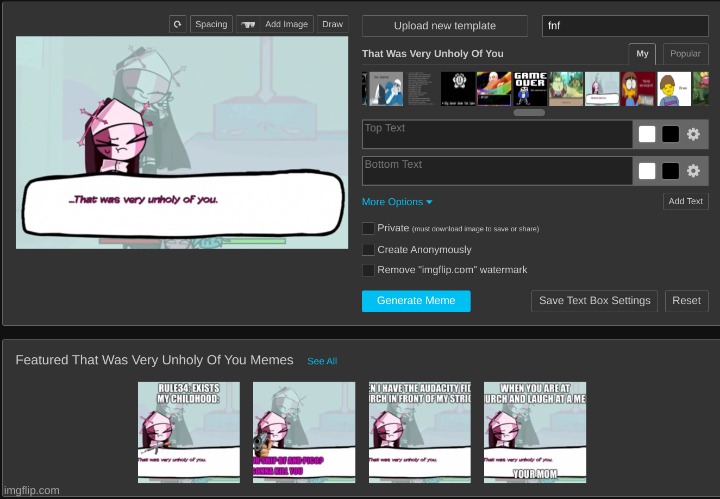Open the Spacing settings
Viewport: 720px width, 499px height.
click(x=211, y=24)
